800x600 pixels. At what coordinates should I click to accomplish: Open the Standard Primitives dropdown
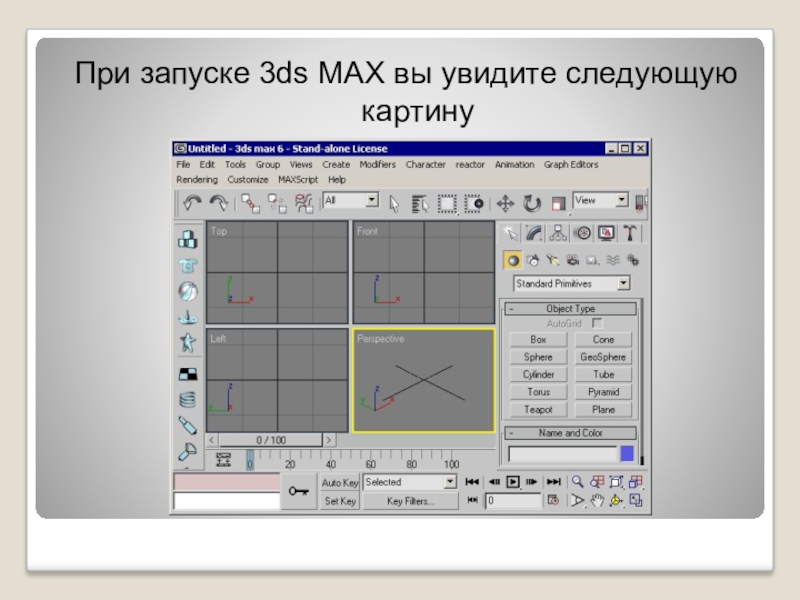point(571,283)
